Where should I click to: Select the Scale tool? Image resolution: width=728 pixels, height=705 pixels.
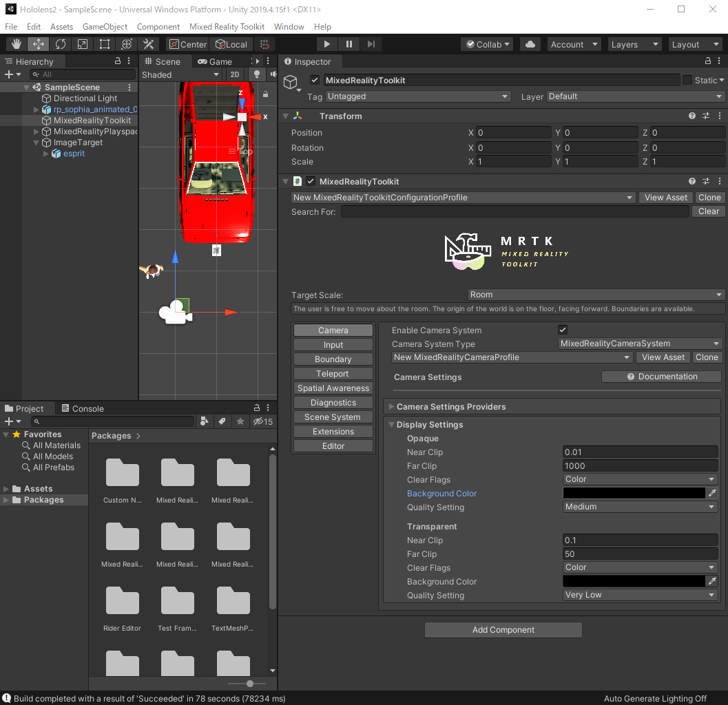click(83, 44)
